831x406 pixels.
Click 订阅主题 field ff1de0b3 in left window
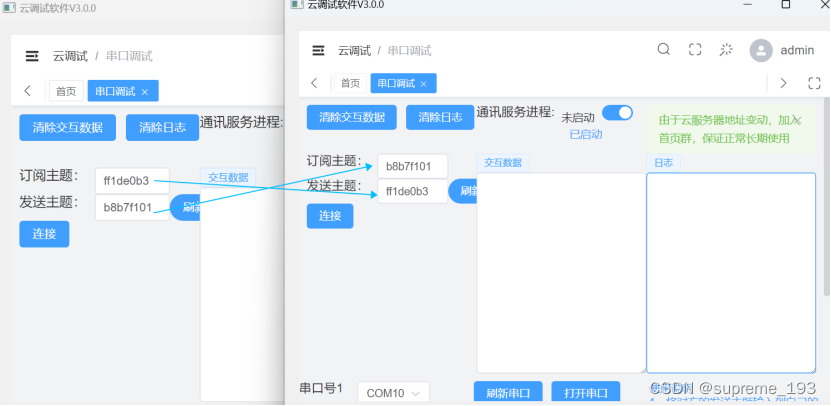pyautogui.click(x=132, y=181)
